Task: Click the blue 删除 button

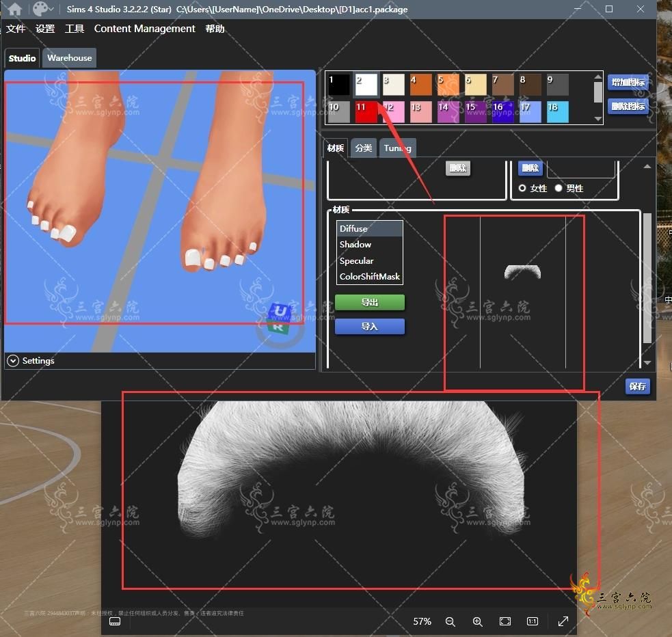Action: tap(530, 168)
